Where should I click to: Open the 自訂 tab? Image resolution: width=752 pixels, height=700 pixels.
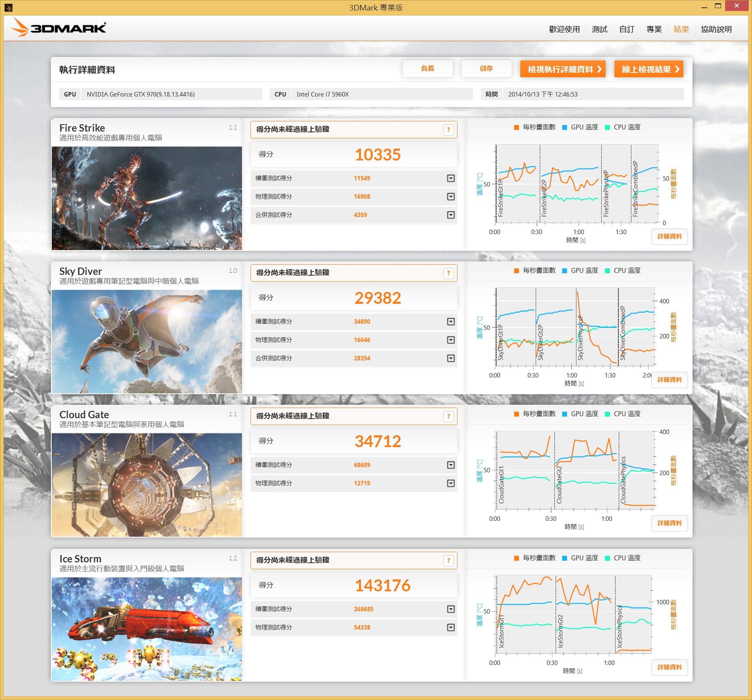point(627,29)
